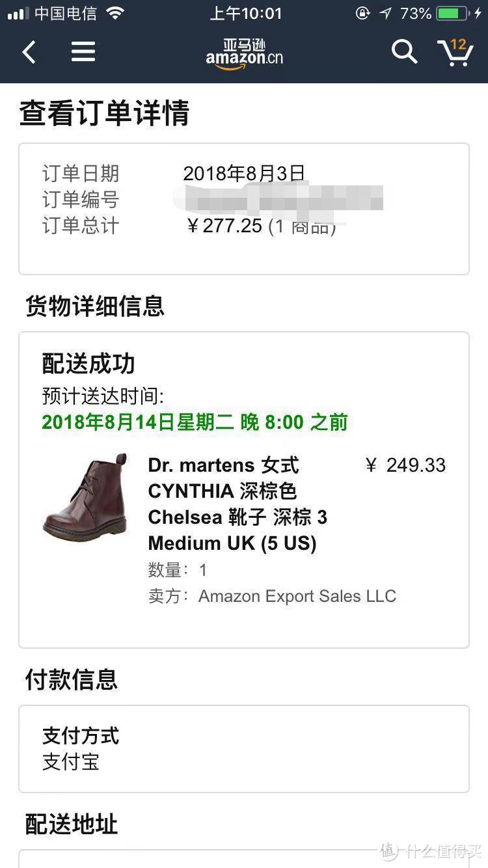The width and height of the screenshot is (488, 868).
Task: Open the Dr. martens CYNTHIA product title
Action: coord(237,504)
